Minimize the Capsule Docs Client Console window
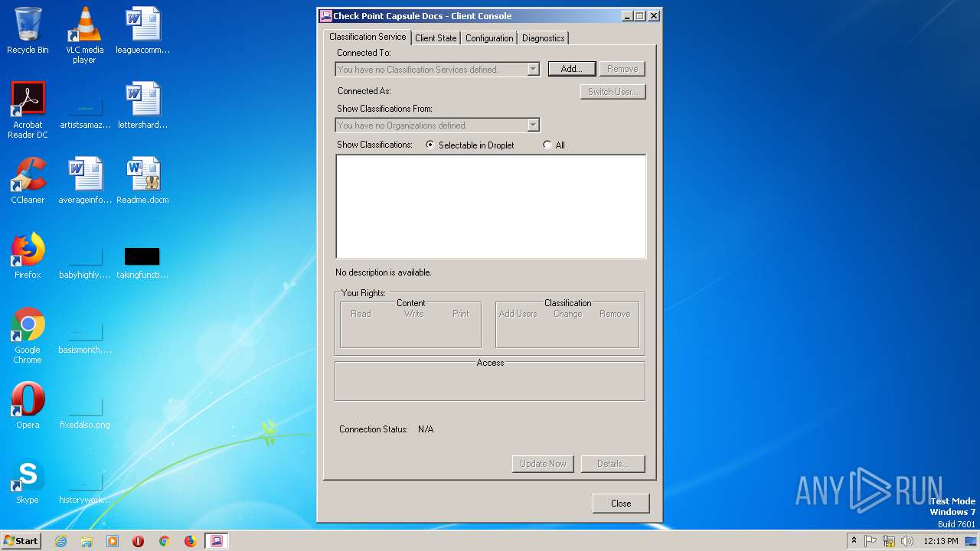 628,15
